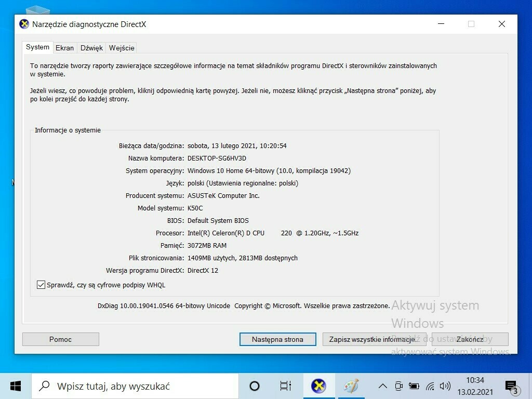Click the Pomoc button
This screenshot has width=532, height=399.
(61, 339)
